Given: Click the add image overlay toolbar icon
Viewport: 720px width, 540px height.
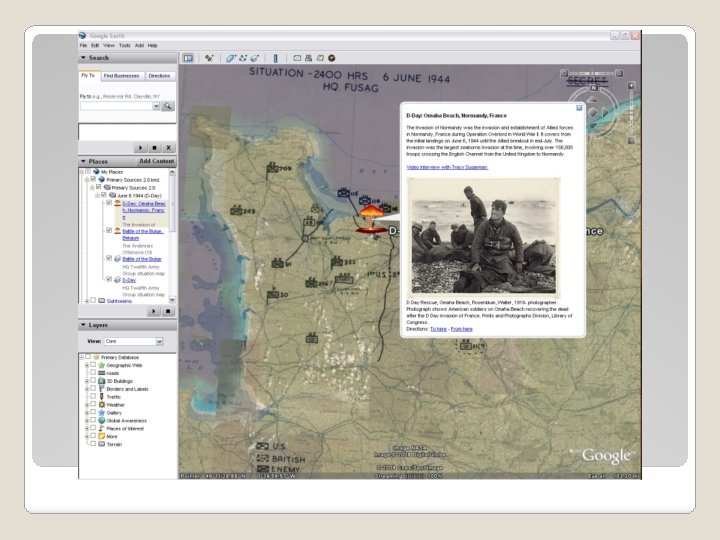Looking at the screenshot, I should [x=255, y=58].
